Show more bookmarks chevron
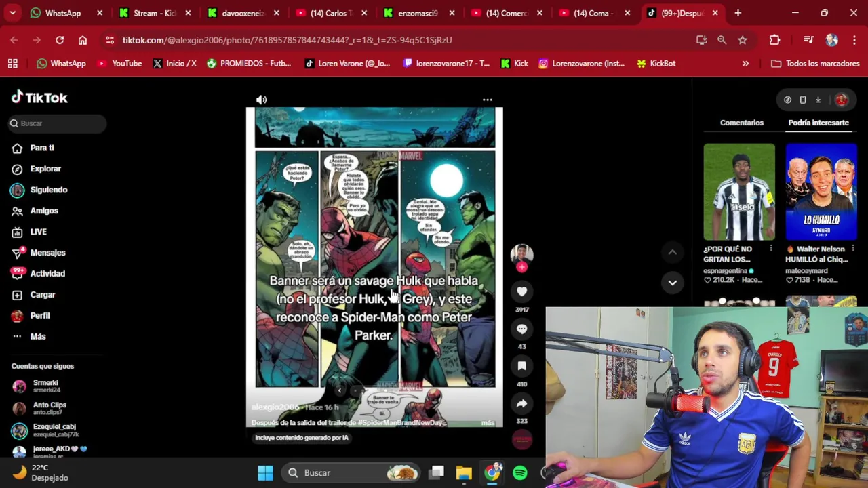 (745, 64)
